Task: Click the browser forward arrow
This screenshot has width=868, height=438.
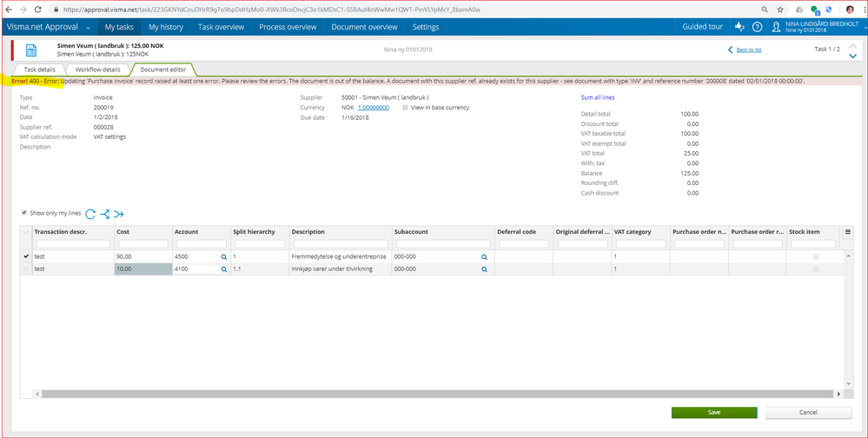Action: [23, 10]
